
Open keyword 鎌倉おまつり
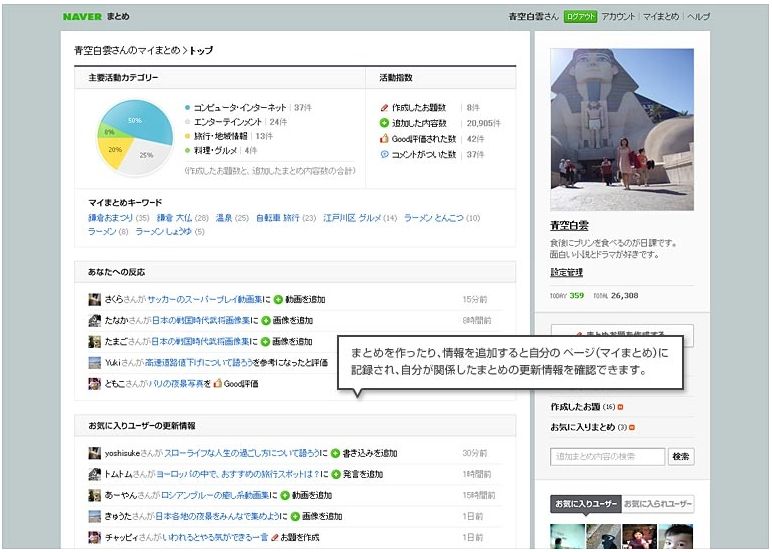[110, 218]
